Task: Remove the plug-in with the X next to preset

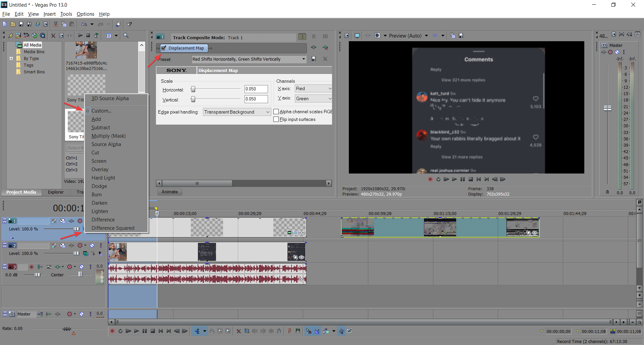Action: [325, 59]
